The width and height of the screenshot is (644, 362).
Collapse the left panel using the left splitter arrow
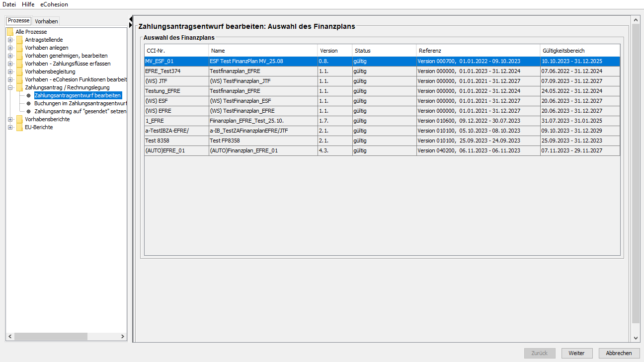tap(131, 18)
